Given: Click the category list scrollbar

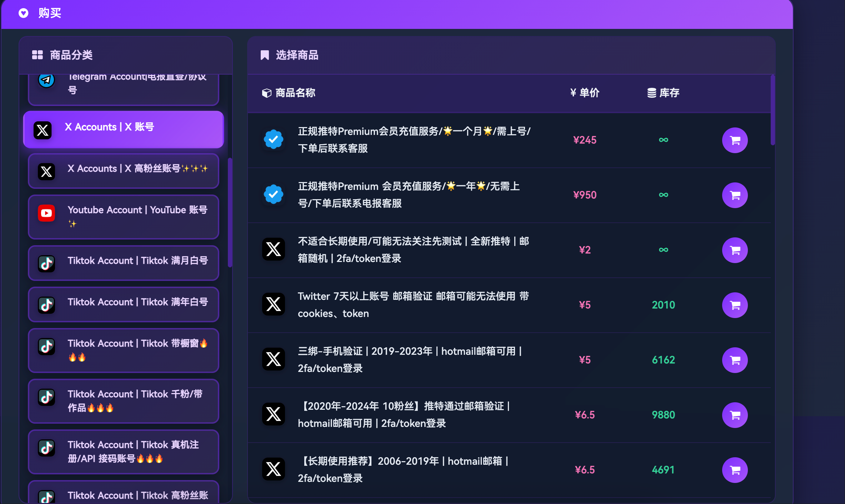Looking at the screenshot, I should coord(230,212).
